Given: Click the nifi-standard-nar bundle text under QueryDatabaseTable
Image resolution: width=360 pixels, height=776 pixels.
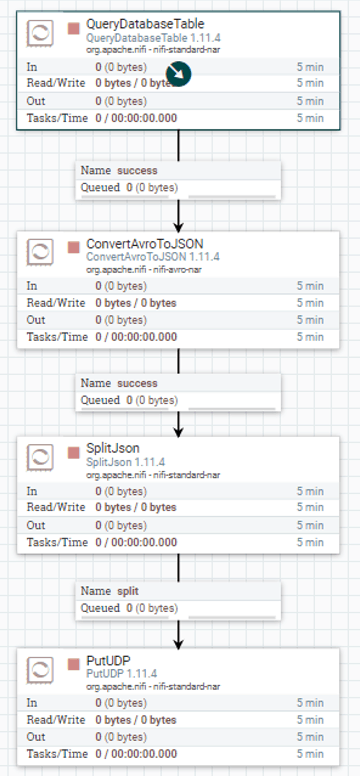Looking at the screenshot, I should click(153, 49).
